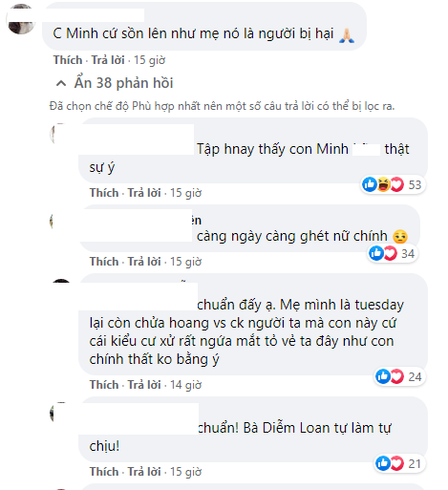Reply to the 'càng ngày càng ghét nữ chính' comment

[144, 262]
